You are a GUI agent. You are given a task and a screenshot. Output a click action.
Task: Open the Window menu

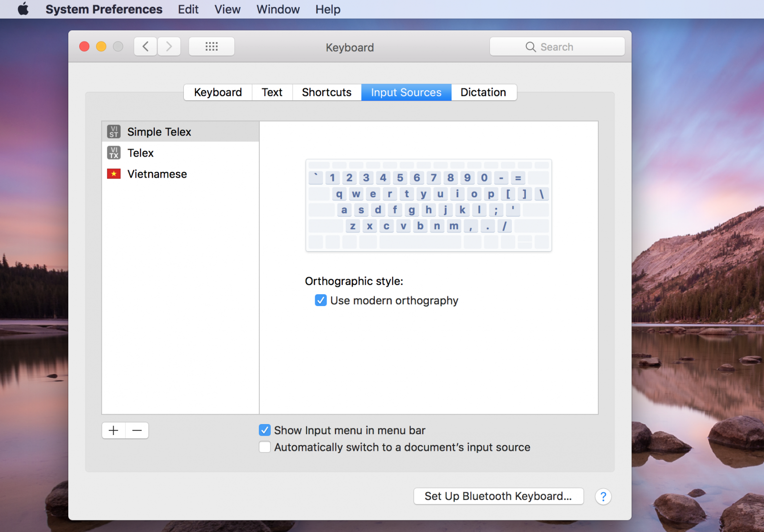click(x=278, y=9)
